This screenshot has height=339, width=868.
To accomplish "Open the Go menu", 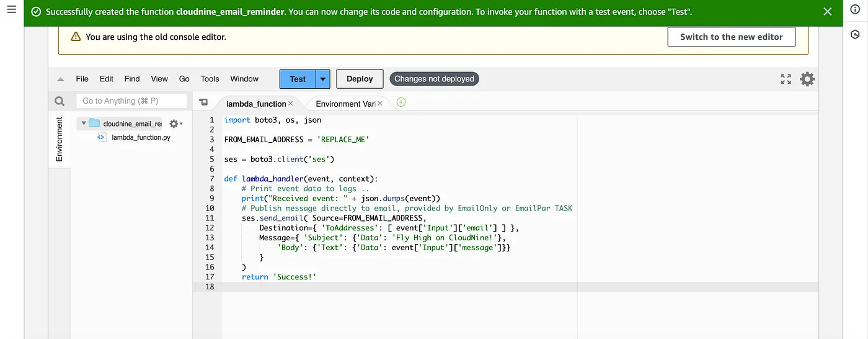I will pyautogui.click(x=184, y=79).
